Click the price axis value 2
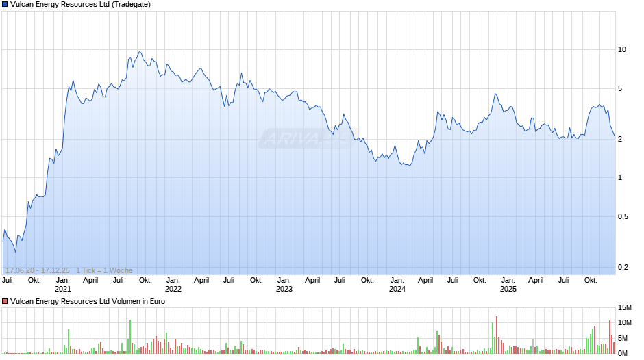644x360 pixels. pos(620,139)
